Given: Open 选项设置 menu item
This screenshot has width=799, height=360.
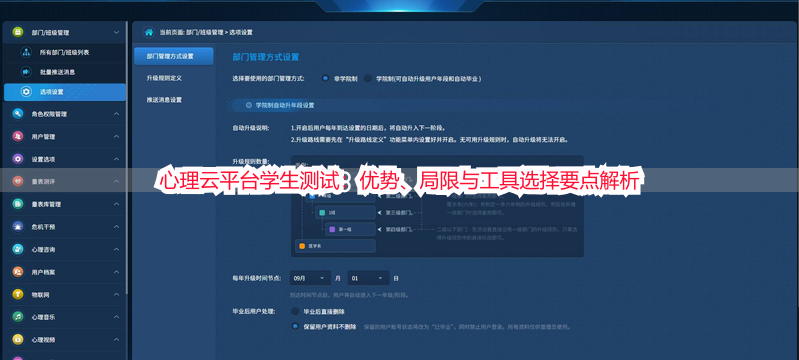Looking at the screenshot, I should [65, 92].
